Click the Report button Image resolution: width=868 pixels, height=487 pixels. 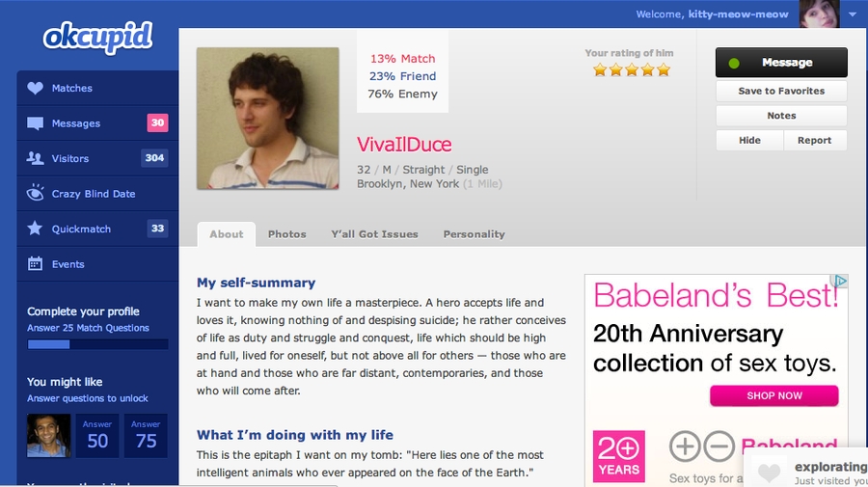814,140
